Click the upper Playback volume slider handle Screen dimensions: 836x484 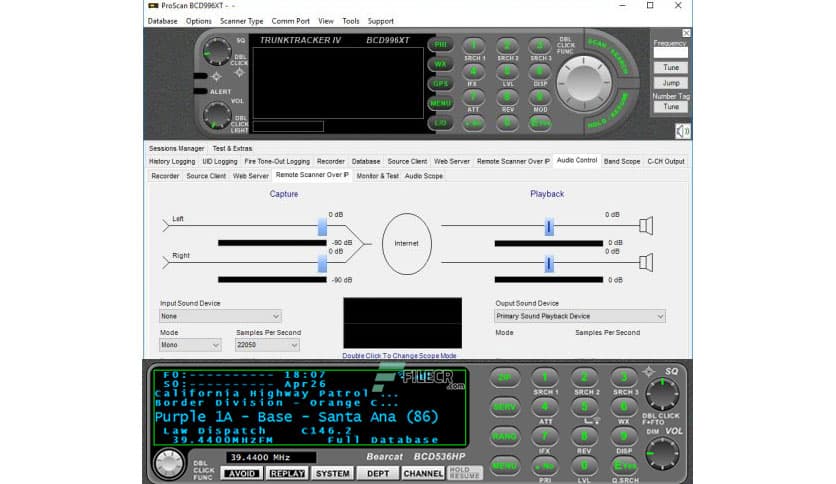click(549, 227)
